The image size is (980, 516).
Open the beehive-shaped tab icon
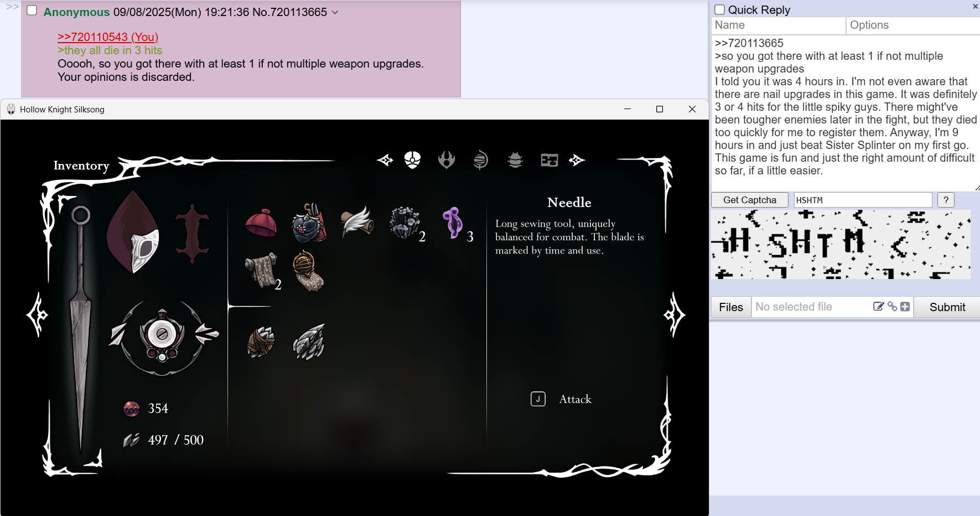[515, 160]
